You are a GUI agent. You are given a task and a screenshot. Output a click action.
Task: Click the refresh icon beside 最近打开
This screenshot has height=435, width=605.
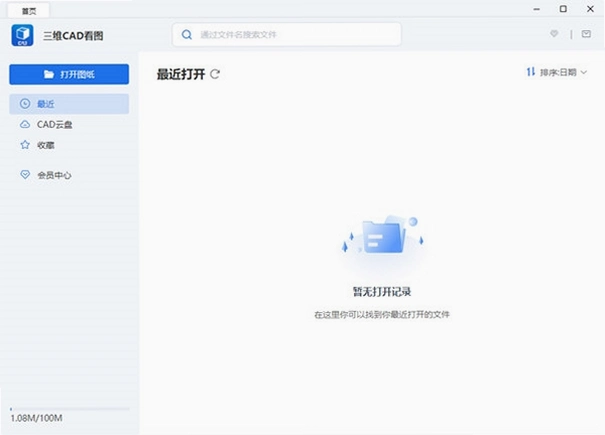215,74
